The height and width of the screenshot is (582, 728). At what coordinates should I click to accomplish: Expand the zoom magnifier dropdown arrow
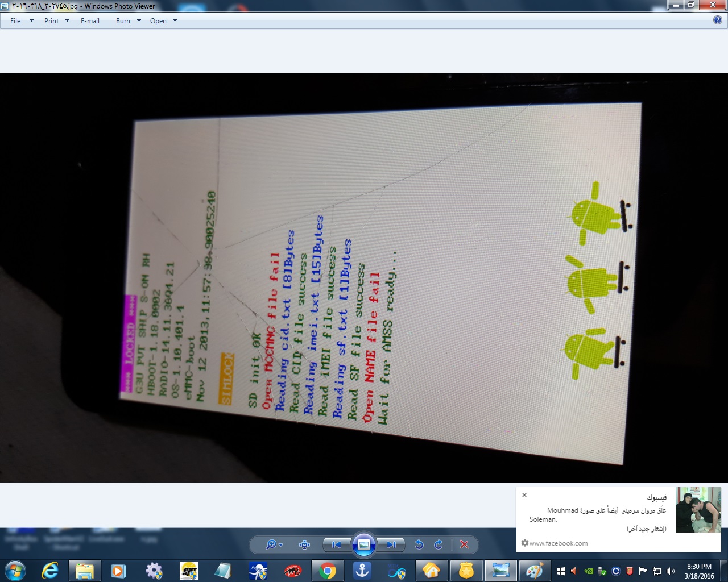pyautogui.click(x=281, y=545)
